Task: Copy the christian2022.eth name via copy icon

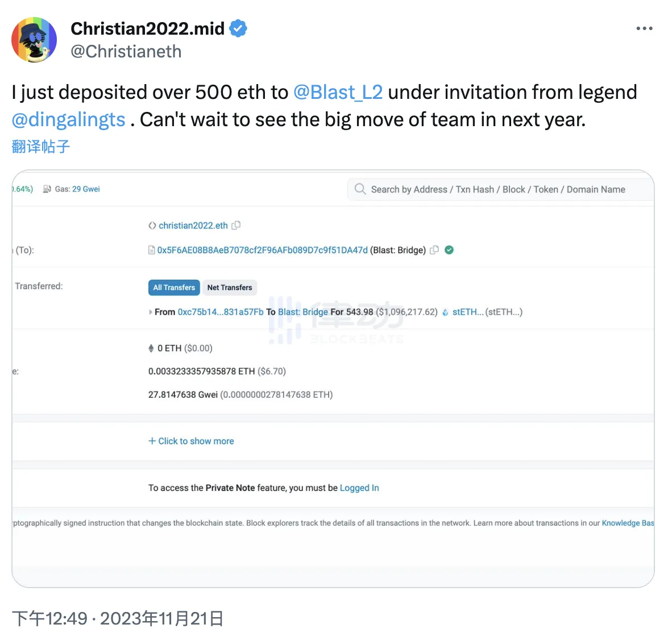Action: 236,225
